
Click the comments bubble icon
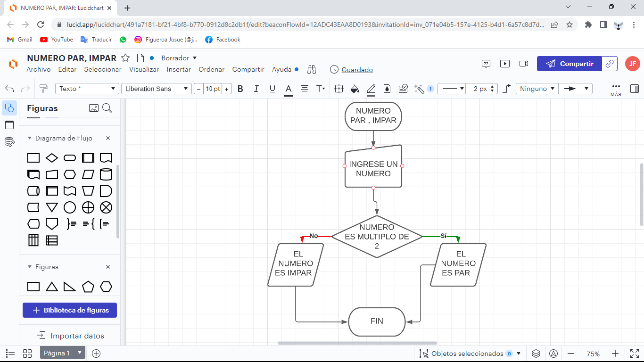486,64
